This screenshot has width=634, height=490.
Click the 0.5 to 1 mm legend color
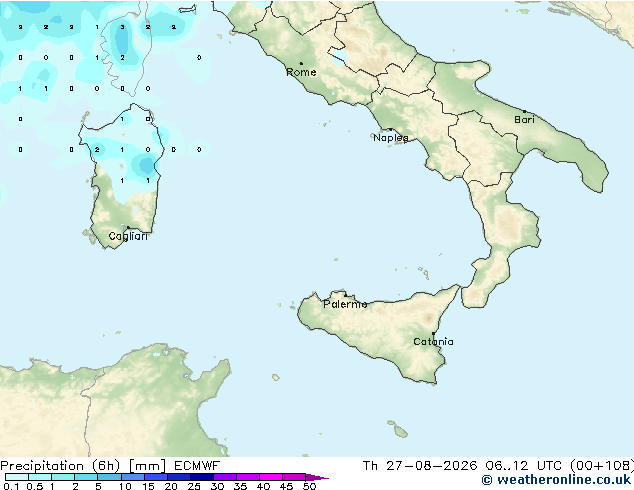[x=40, y=477]
